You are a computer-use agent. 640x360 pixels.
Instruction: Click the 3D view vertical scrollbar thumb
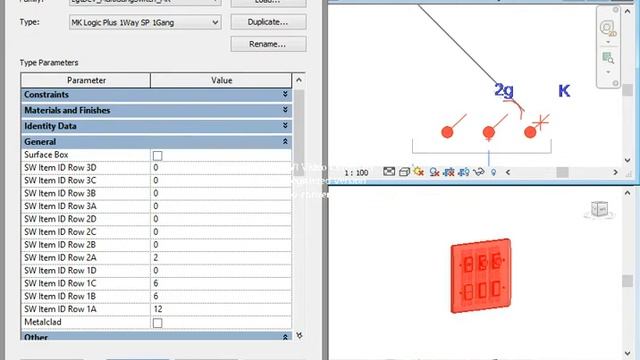[627, 281]
